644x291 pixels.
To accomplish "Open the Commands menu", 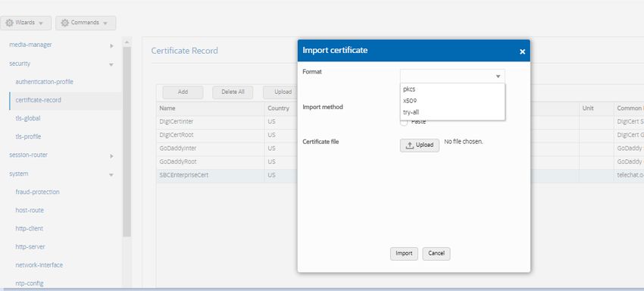I will click(x=86, y=23).
